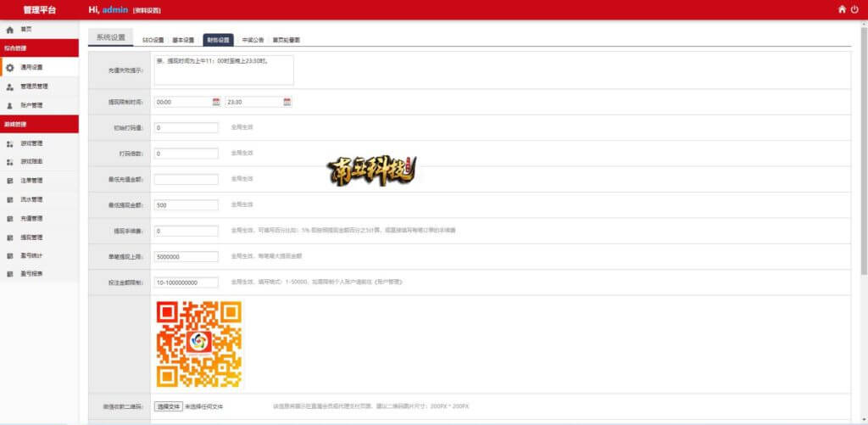
Task: Switch to the 基本设置 tab
Action: 183,40
